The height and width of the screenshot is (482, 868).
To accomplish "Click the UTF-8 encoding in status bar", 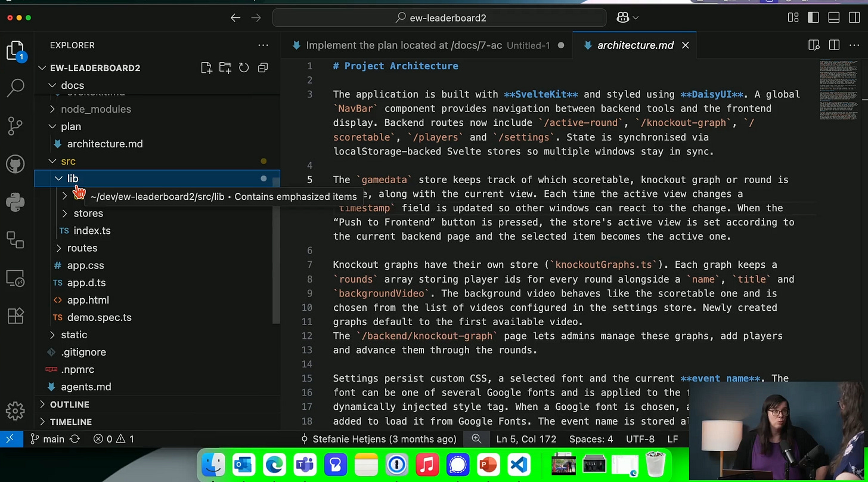I will click(639, 439).
